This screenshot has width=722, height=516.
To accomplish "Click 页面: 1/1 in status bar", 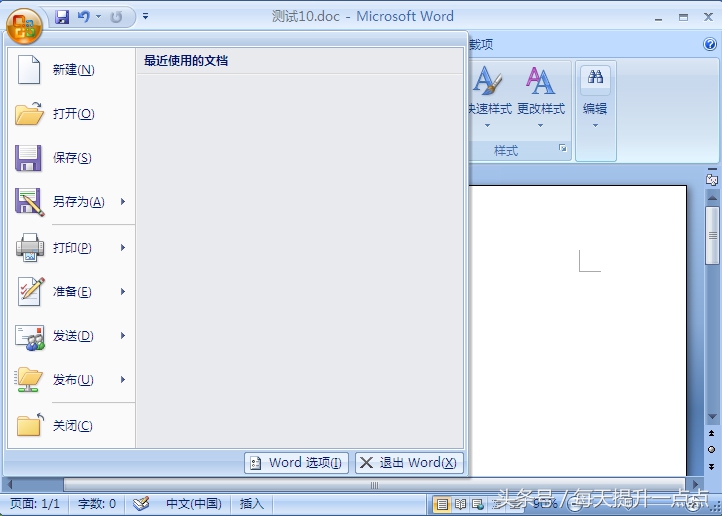I will [35, 504].
